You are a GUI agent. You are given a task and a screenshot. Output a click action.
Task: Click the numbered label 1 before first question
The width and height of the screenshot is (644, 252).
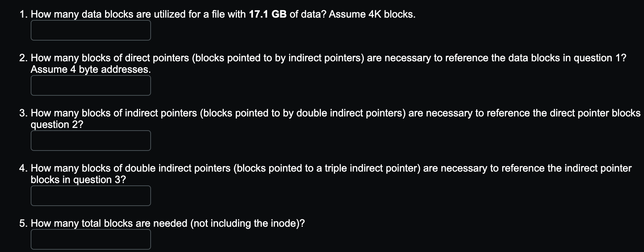[22, 14]
